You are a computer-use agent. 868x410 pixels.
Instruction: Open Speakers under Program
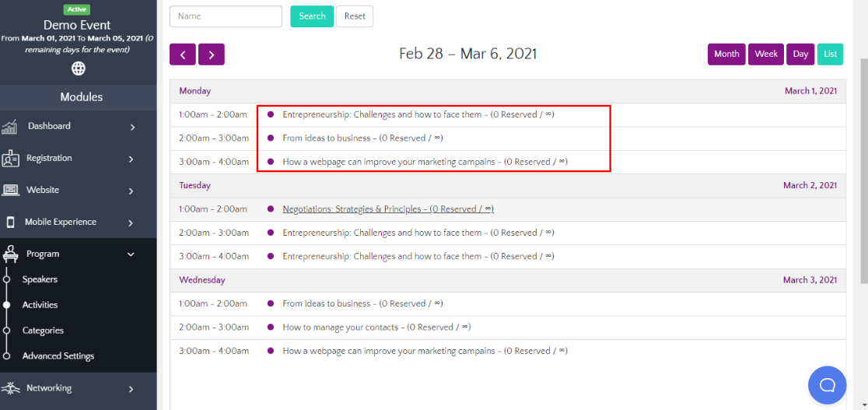click(40, 279)
